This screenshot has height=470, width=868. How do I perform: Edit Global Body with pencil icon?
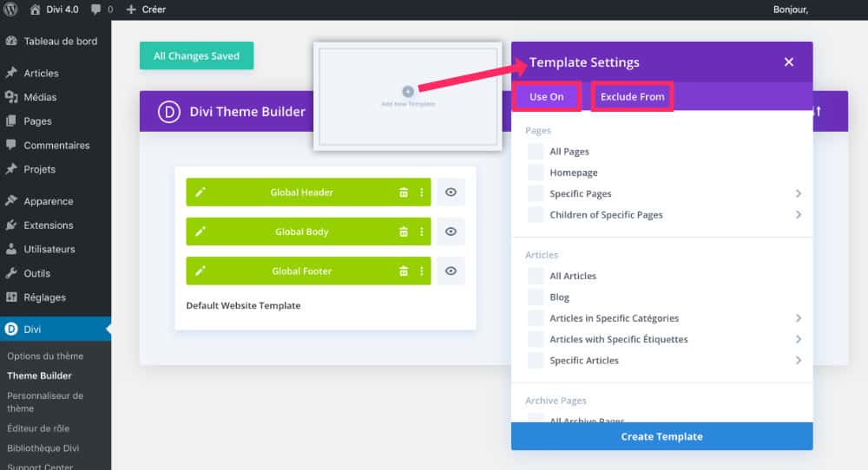[201, 232]
